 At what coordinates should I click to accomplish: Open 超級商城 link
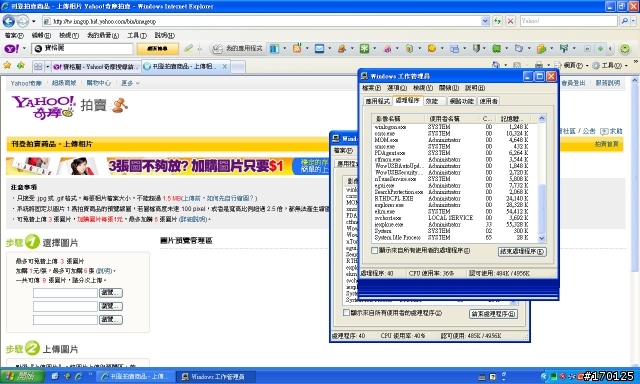64,83
